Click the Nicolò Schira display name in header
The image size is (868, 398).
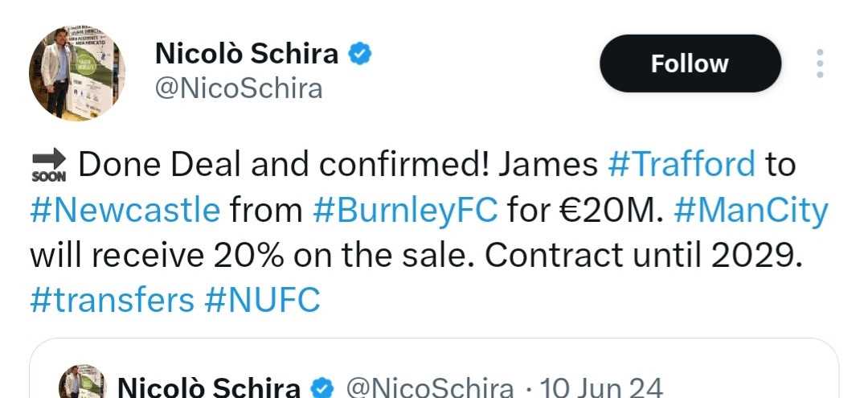click(x=247, y=54)
